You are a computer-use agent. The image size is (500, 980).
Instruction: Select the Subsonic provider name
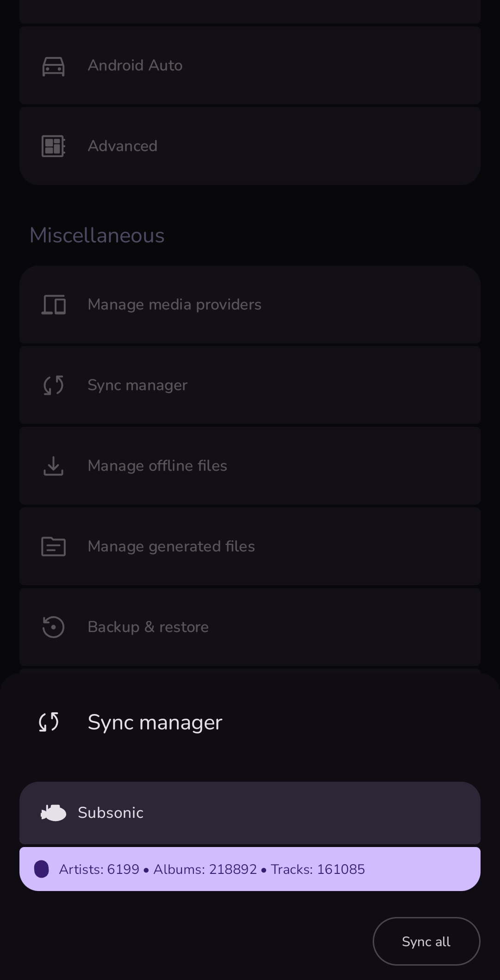(x=111, y=813)
